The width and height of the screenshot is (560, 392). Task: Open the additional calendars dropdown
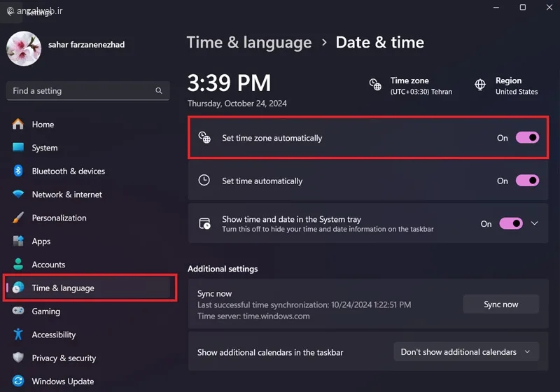465,352
